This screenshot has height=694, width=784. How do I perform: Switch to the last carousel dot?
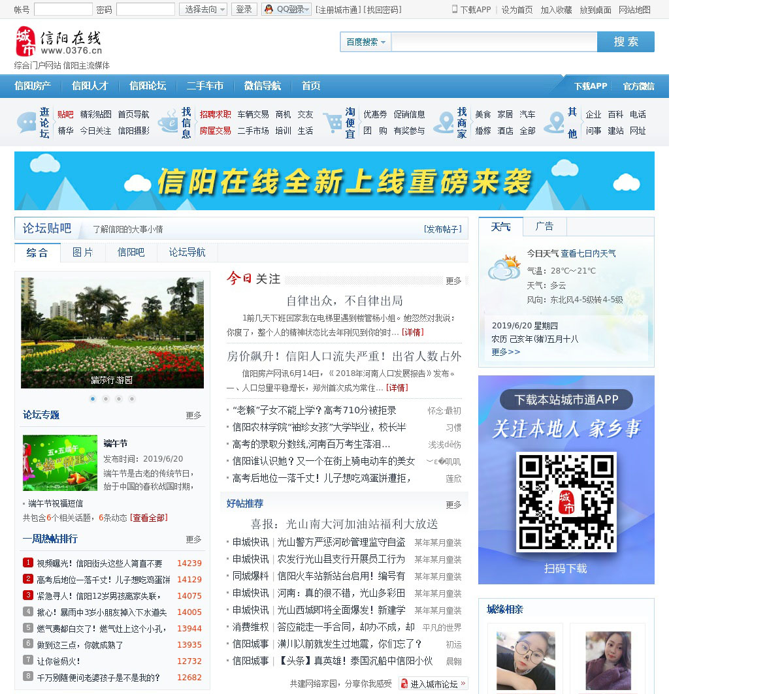[x=132, y=399]
